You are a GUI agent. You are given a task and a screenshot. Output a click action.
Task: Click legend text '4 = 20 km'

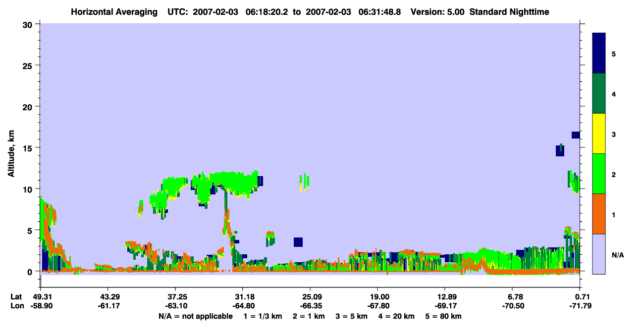point(396,316)
